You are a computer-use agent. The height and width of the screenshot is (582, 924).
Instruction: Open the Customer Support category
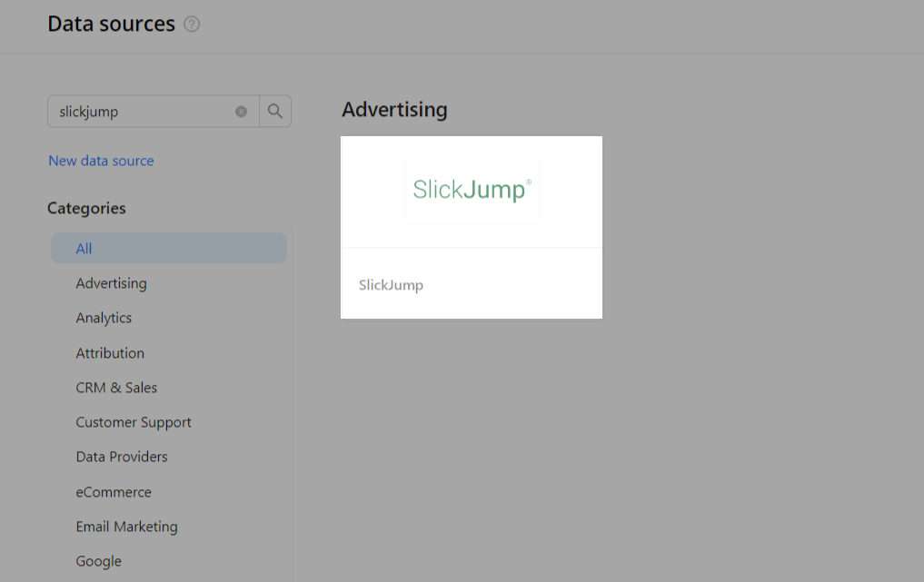pyautogui.click(x=134, y=422)
